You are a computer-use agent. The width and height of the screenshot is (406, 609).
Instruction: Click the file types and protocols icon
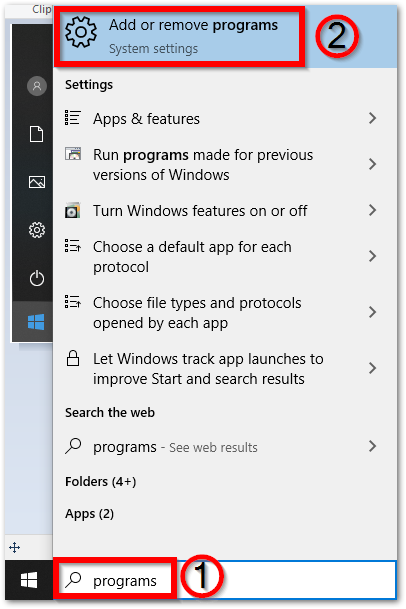tap(73, 302)
